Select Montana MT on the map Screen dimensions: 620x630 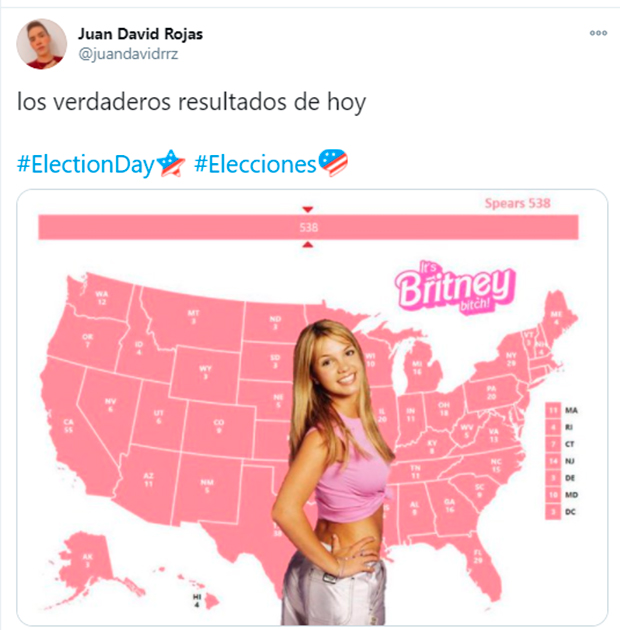[x=193, y=317]
